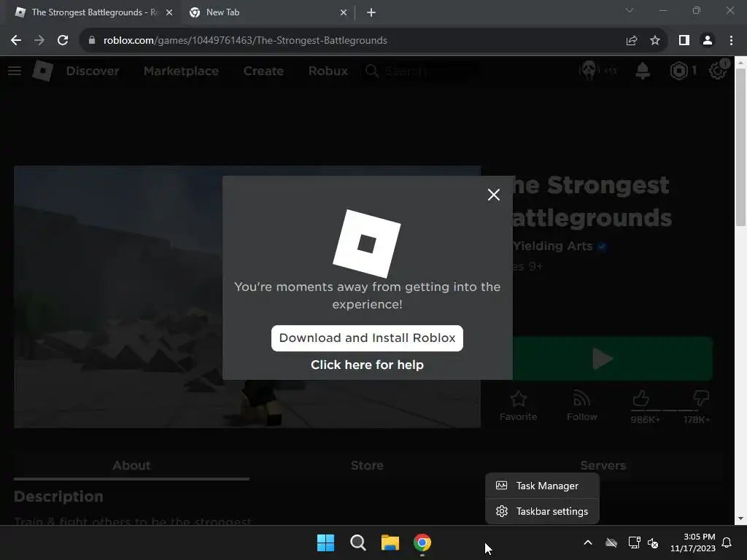Select the About tab

(131, 465)
